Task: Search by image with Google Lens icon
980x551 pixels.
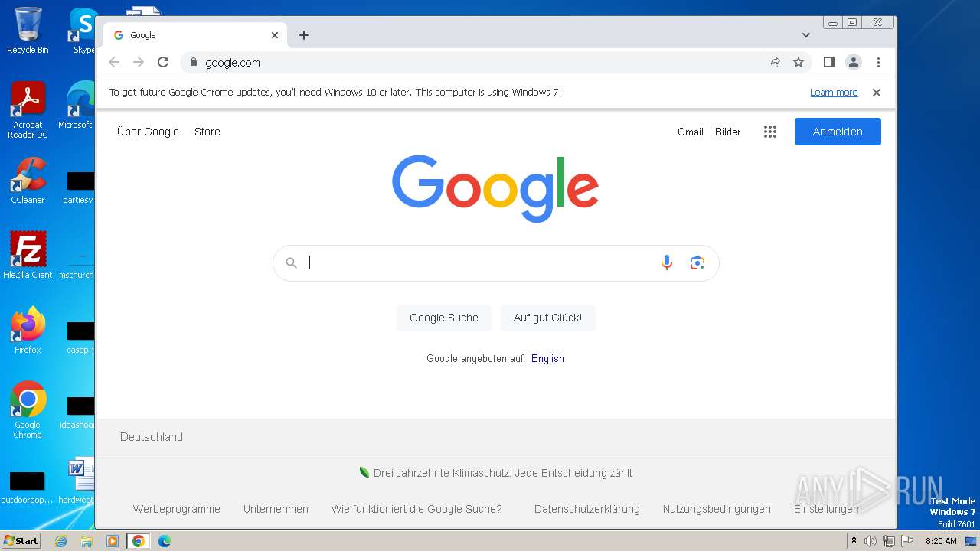Action: 697,262
